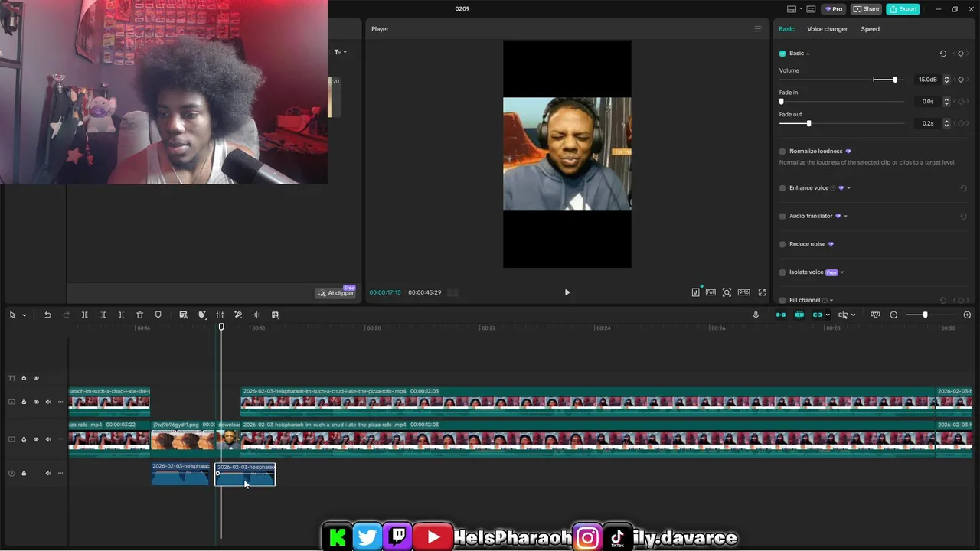
Task: Add a marker with the shield icon
Action: tap(158, 315)
